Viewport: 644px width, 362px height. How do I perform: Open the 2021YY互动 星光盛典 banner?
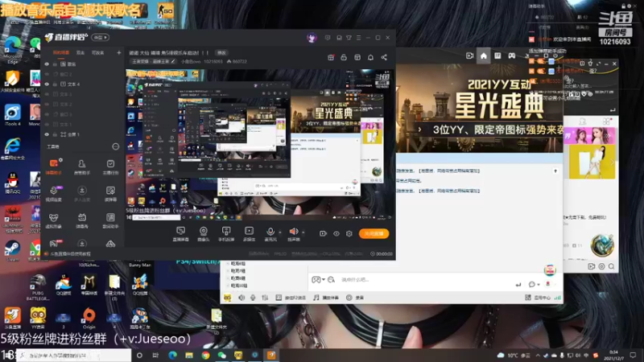tap(479, 109)
